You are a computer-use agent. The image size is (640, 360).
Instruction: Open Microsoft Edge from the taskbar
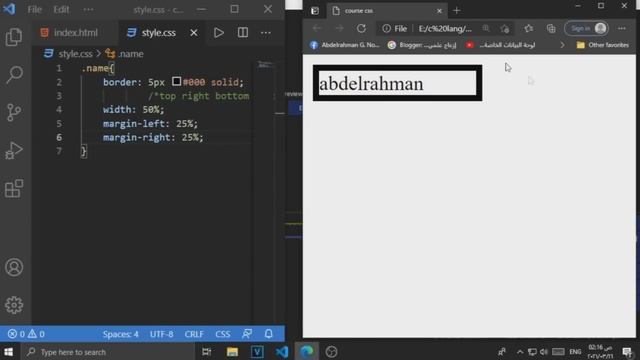point(307,352)
